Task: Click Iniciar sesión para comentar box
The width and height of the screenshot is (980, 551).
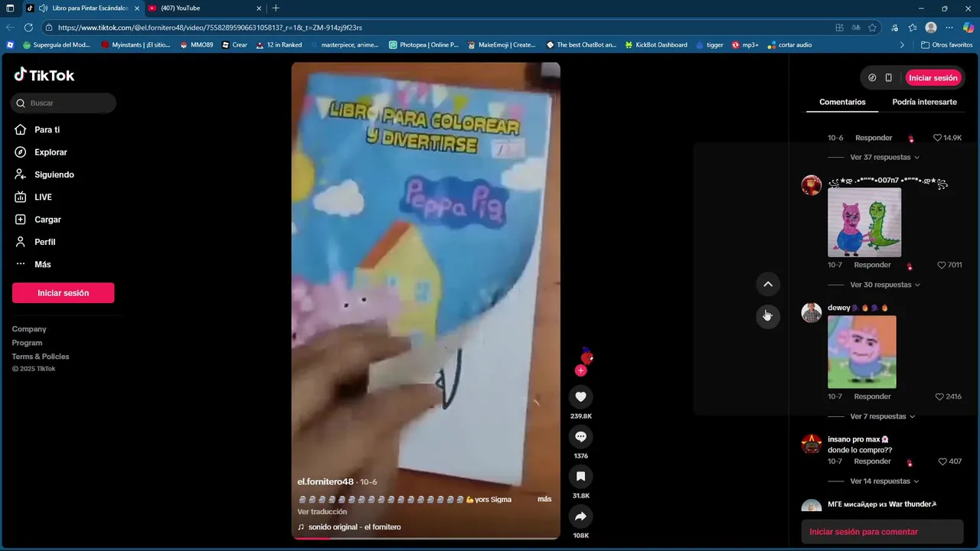Action: coord(882,532)
